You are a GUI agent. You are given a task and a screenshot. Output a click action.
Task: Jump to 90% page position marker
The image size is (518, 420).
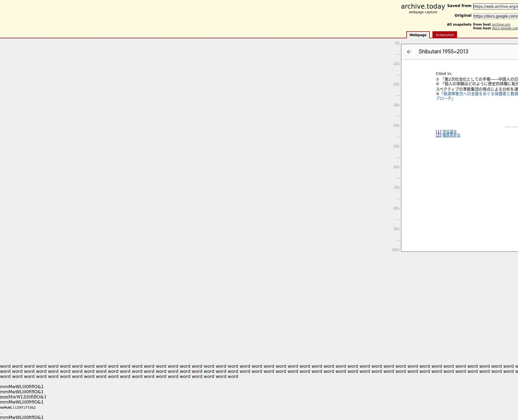point(396,229)
